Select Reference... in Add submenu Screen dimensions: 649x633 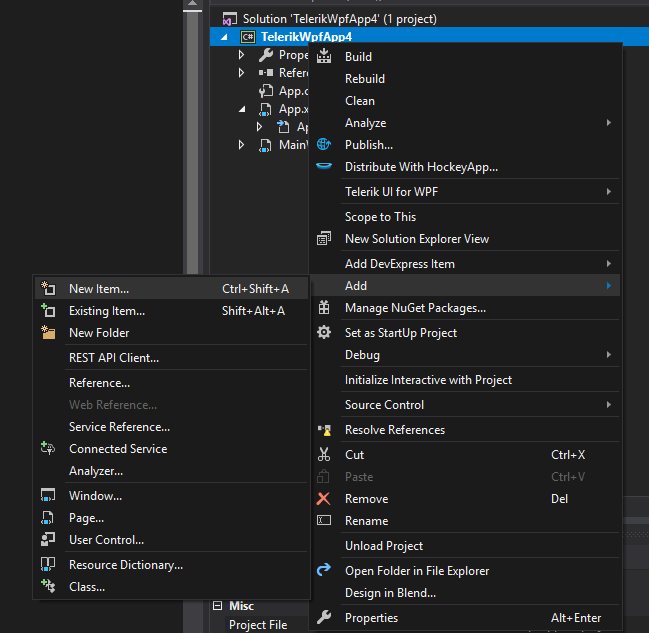pyautogui.click(x=171, y=383)
